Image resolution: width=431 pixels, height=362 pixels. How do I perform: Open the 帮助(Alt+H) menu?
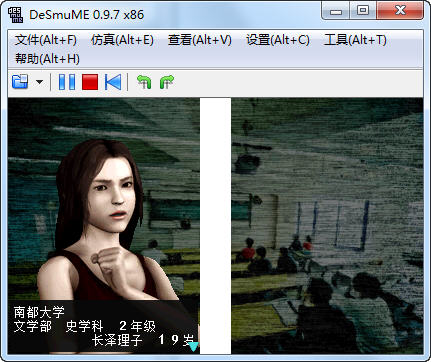[47, 59]
